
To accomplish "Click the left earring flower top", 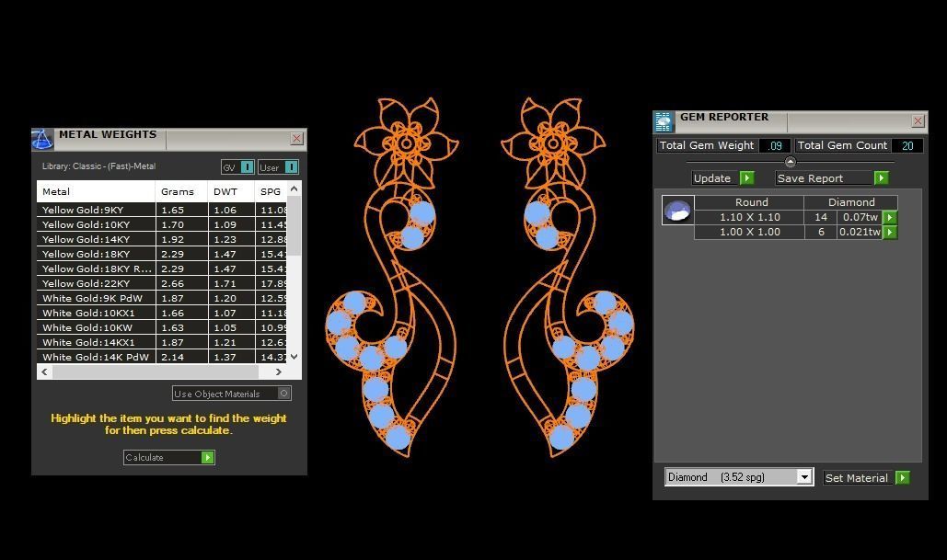I will click(x=407, y=143).
